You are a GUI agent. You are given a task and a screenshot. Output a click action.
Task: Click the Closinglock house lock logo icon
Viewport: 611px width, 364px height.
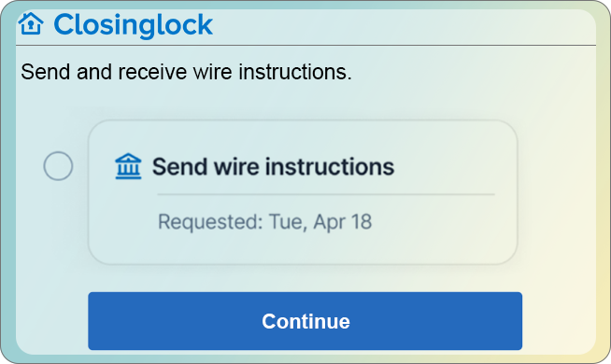(31, 23)
